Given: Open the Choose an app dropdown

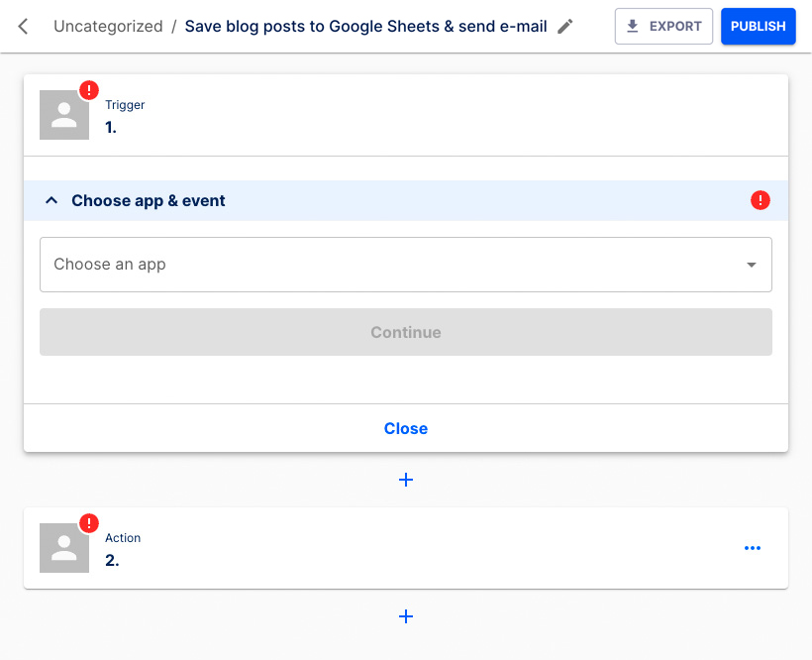Looking at the screenshot, I should (406, 265).
